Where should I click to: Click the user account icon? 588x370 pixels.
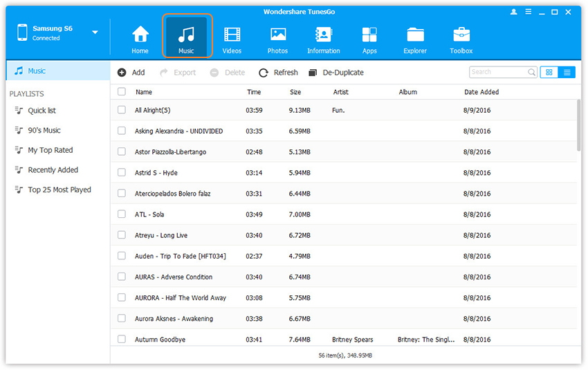tap(514, 12)
